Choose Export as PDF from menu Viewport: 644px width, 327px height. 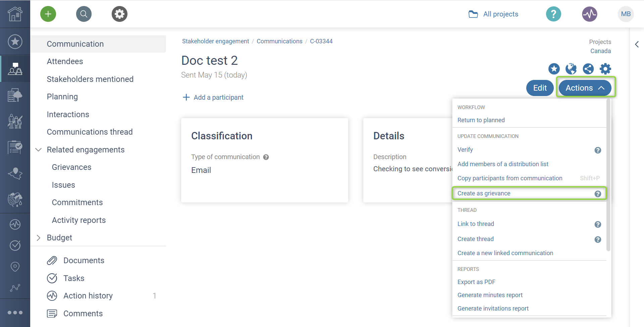(x=476, y=282)
